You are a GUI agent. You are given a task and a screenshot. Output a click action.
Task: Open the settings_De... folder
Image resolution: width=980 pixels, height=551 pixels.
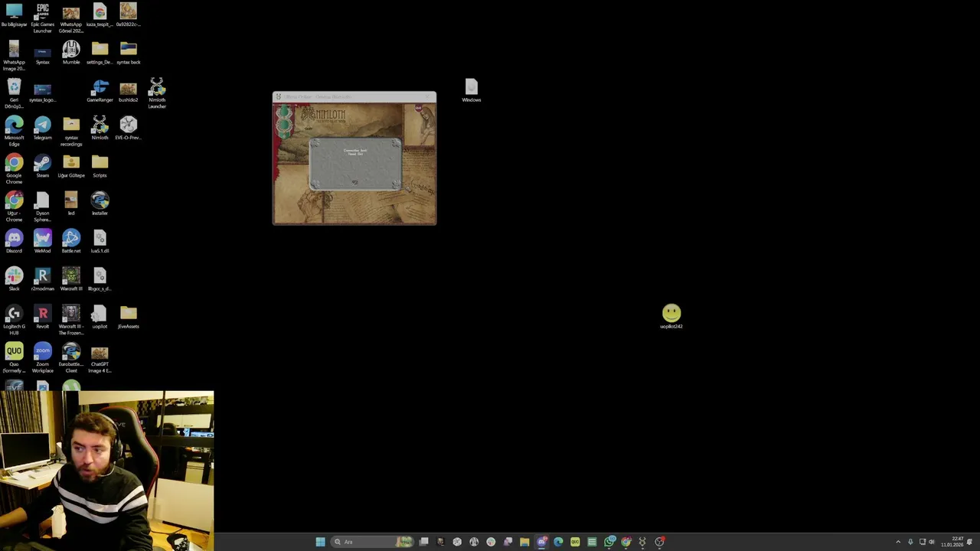(x=100, y=54)
